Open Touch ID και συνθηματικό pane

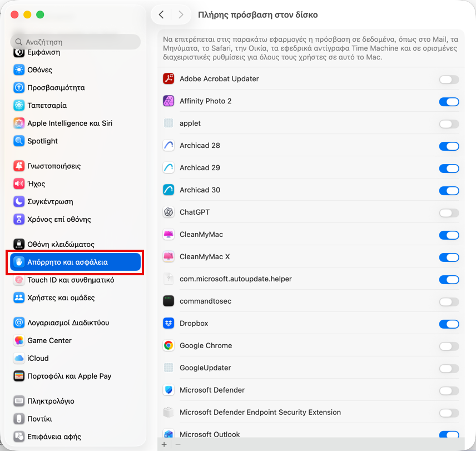coord(75,280)
